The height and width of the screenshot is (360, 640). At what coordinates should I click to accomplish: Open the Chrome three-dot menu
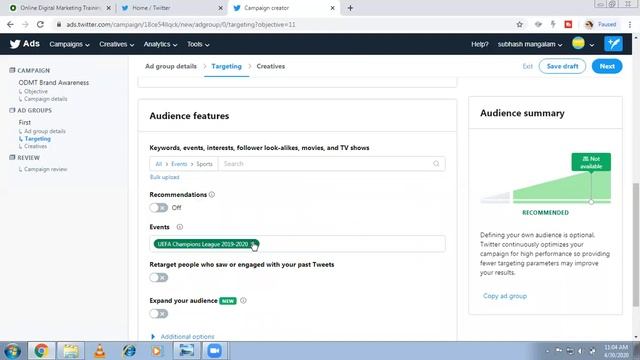coord(630,24)
